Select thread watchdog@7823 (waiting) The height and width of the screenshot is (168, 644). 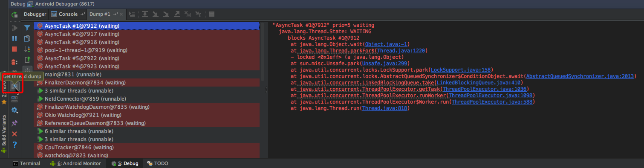pyautogui.click(x=147, y=156)
